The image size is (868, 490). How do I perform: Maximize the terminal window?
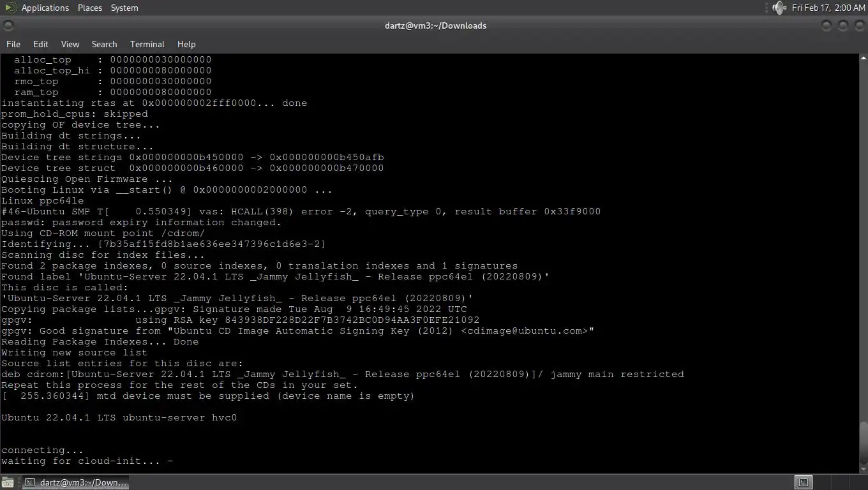click(843, 26)
